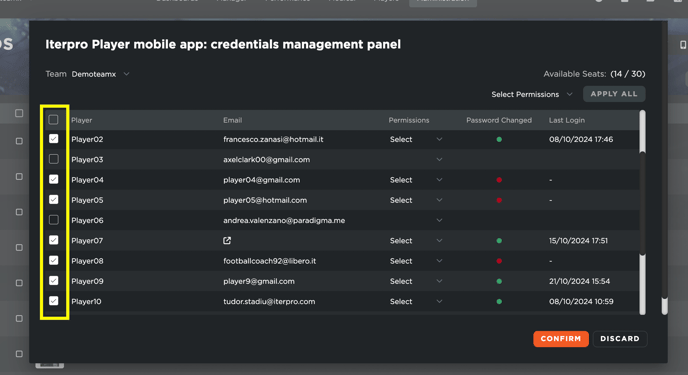Uncheck the Player05 checkbox

(x=54, y=200)
